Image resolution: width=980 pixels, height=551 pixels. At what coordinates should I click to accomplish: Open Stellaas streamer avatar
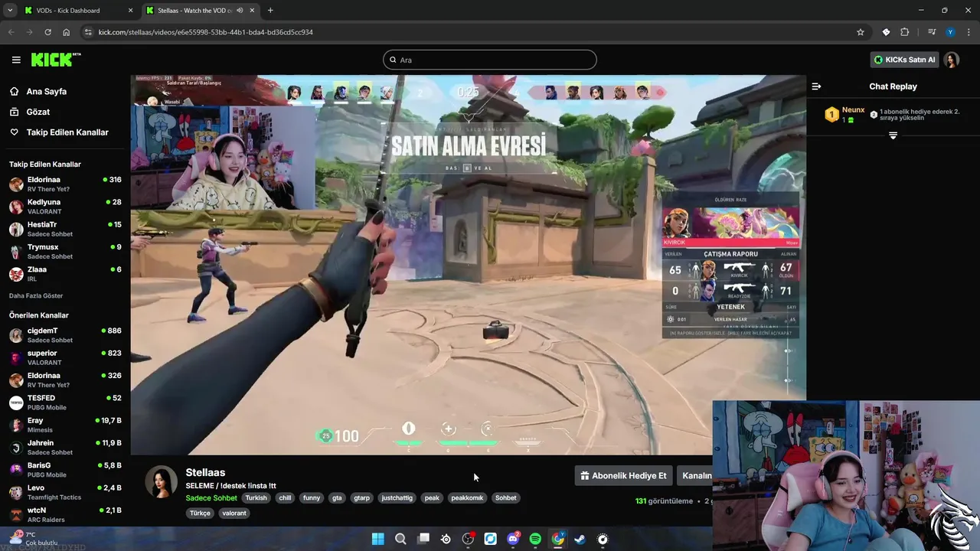(162, 481)
